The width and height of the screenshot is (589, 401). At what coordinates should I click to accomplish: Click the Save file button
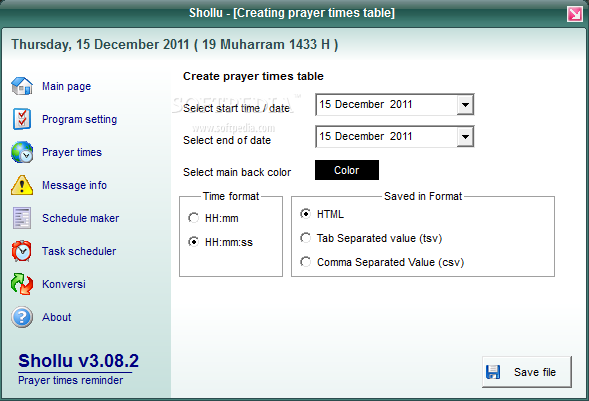(x=527, y=372)
